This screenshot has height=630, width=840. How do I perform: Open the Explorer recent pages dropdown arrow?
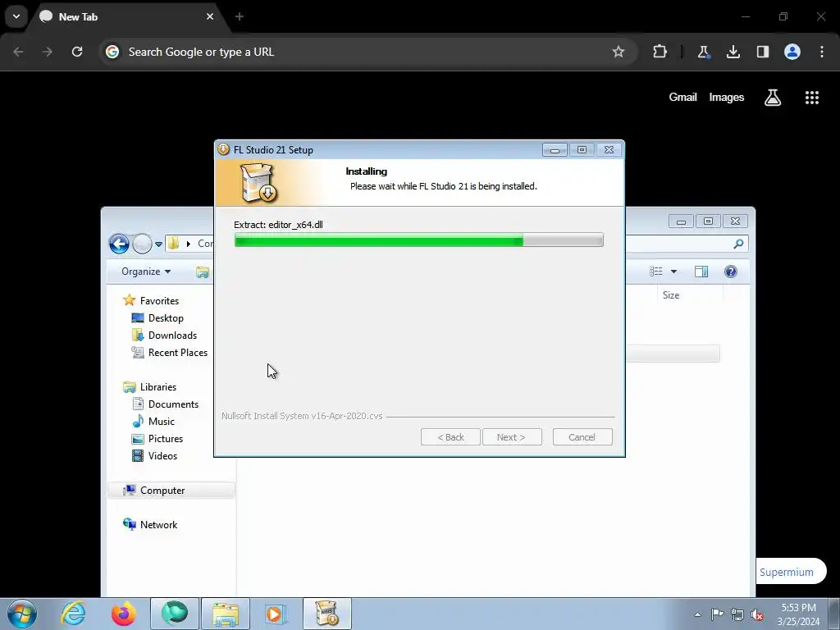158,244
